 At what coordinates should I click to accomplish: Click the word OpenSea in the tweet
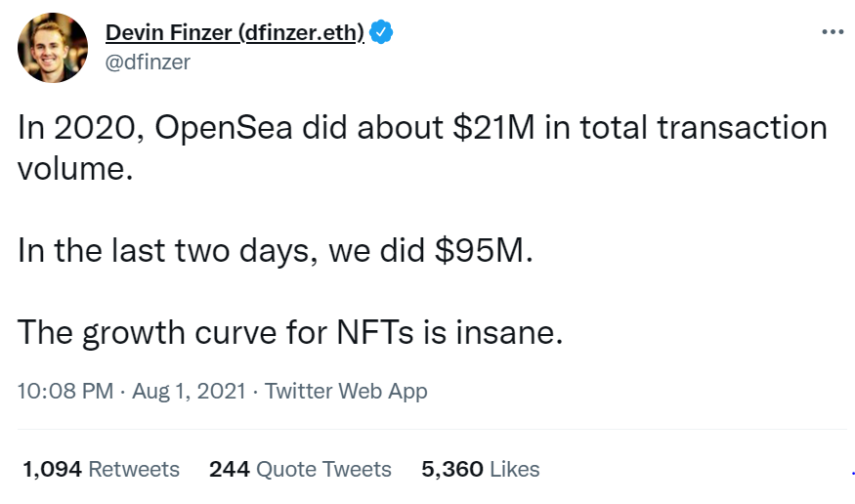tap(224, 128)
